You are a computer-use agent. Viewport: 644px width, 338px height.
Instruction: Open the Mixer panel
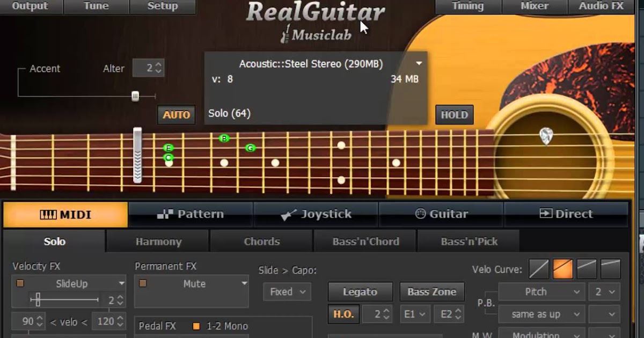pyautogui.click(x=535, y=6)
